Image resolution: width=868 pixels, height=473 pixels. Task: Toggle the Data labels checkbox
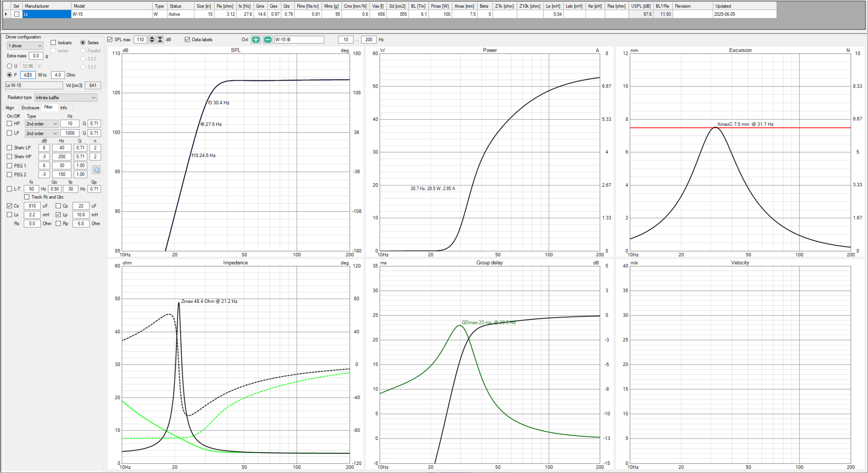187,39
